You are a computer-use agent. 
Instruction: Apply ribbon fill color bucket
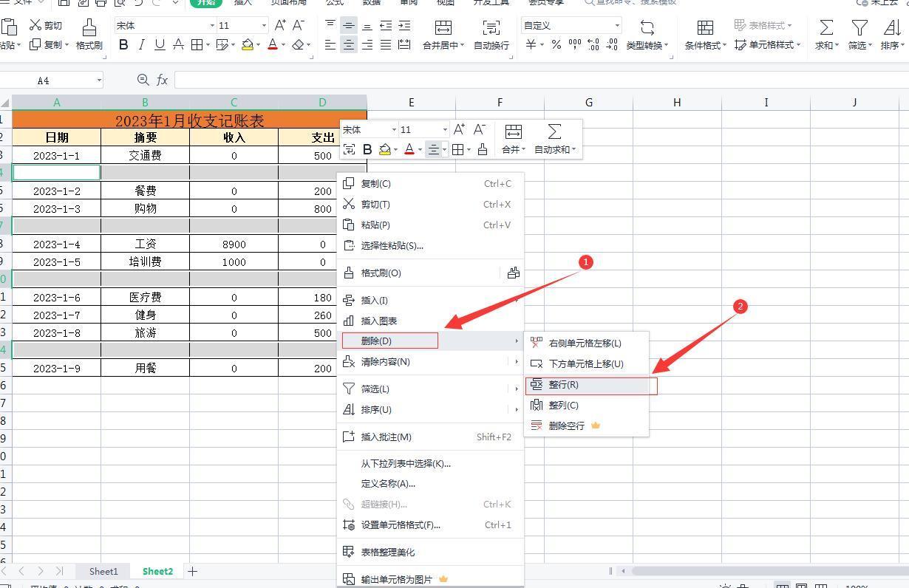tap(247, 45)
